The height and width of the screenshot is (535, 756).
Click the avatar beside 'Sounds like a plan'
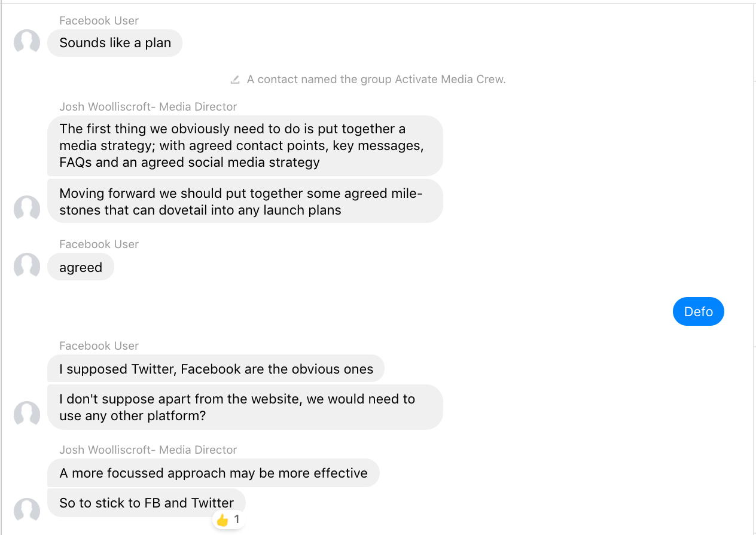point(27,42)
